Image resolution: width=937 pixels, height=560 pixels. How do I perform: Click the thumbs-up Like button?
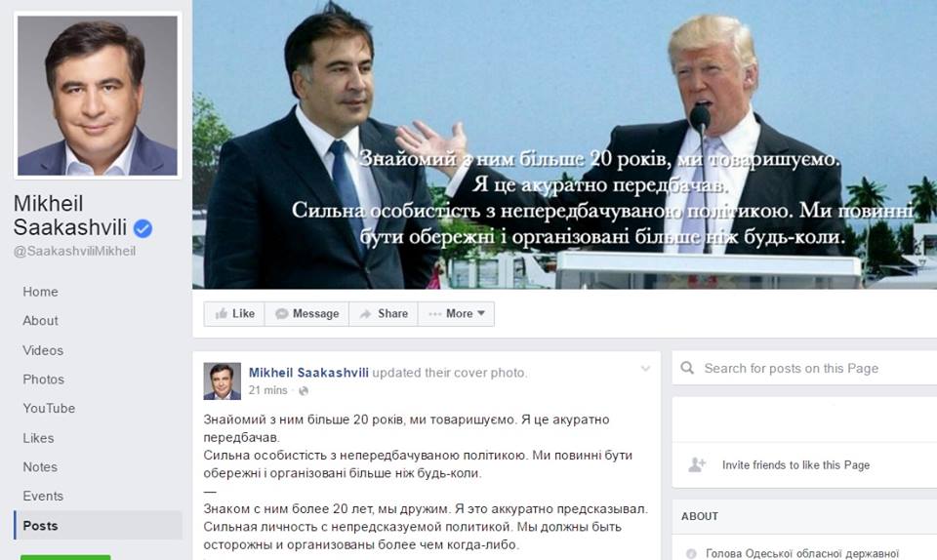tap(234, 314)
